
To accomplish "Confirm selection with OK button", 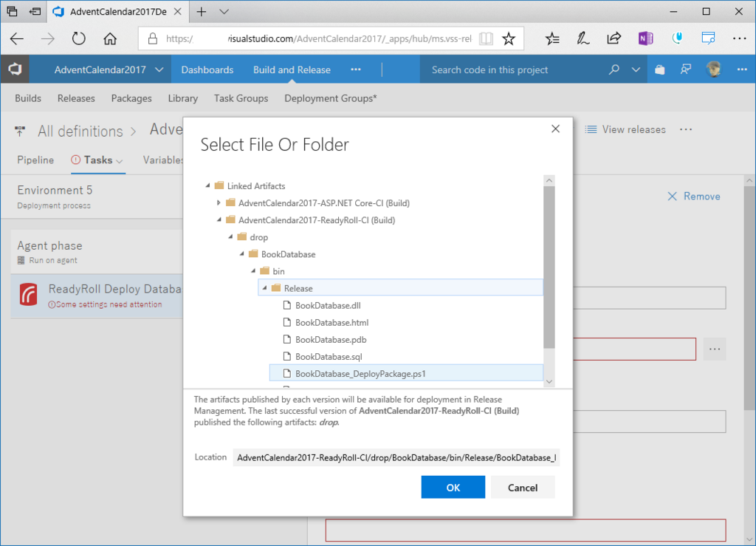I will click(453, 487).
